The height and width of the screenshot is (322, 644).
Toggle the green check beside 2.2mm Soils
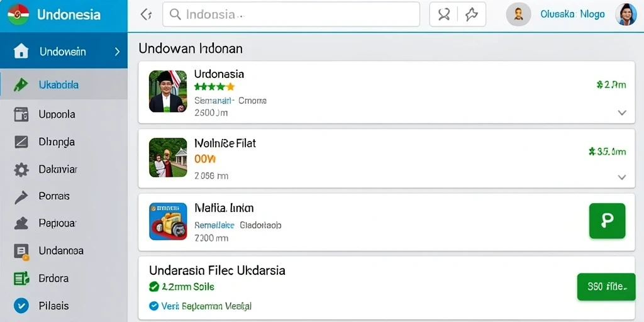pyautogui.click(x=154, y=287)
